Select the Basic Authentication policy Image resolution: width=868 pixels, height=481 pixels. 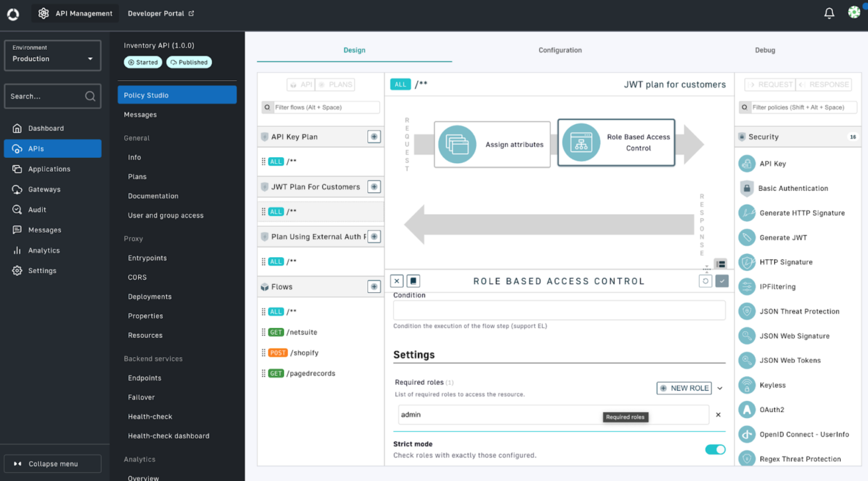pos(793,188)
